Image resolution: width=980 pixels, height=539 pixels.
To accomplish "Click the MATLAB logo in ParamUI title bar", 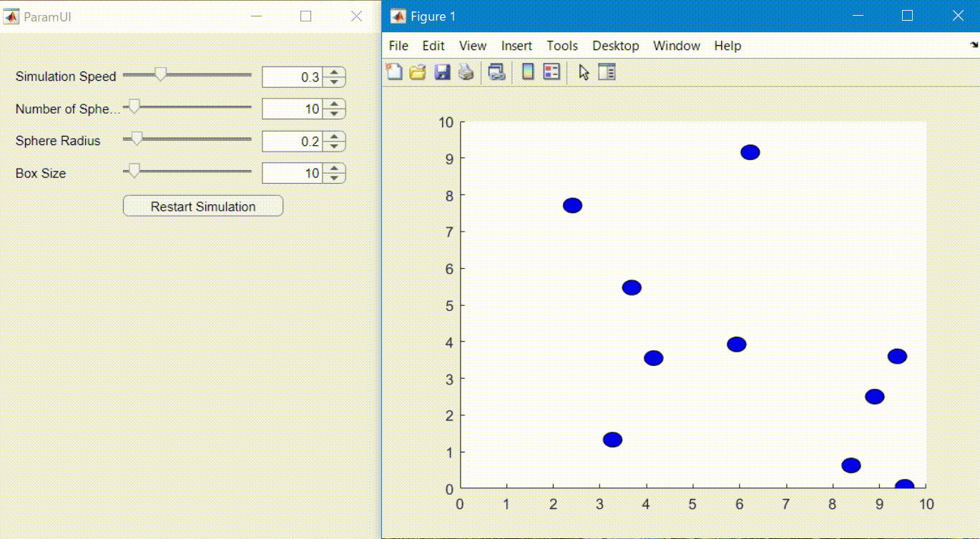I will [11, 16].
